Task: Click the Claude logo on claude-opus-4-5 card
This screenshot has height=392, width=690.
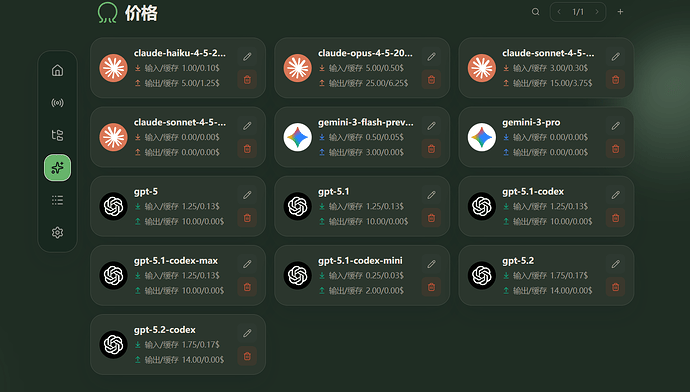Action: [297, 68]
